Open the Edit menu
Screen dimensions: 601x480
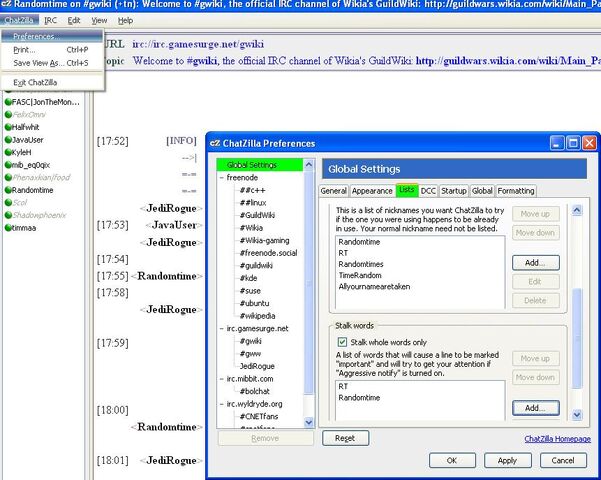pos(74,20)
